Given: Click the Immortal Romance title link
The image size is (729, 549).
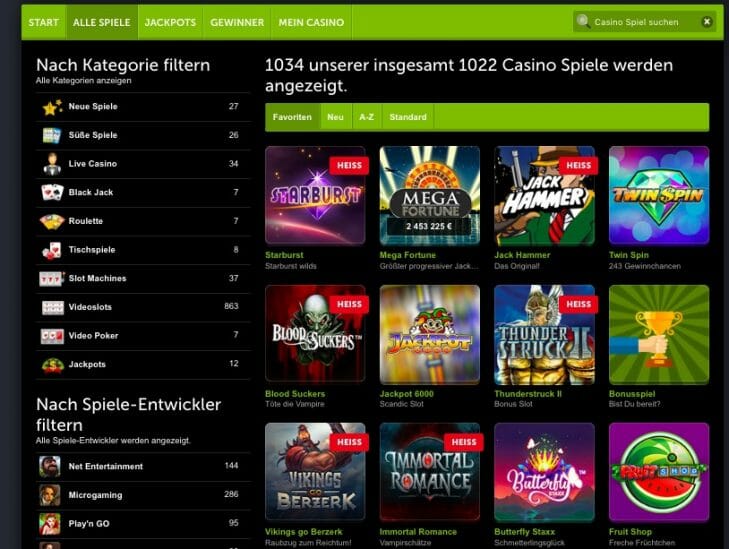Looking at the screenshot, I should [x=418, y=531].
